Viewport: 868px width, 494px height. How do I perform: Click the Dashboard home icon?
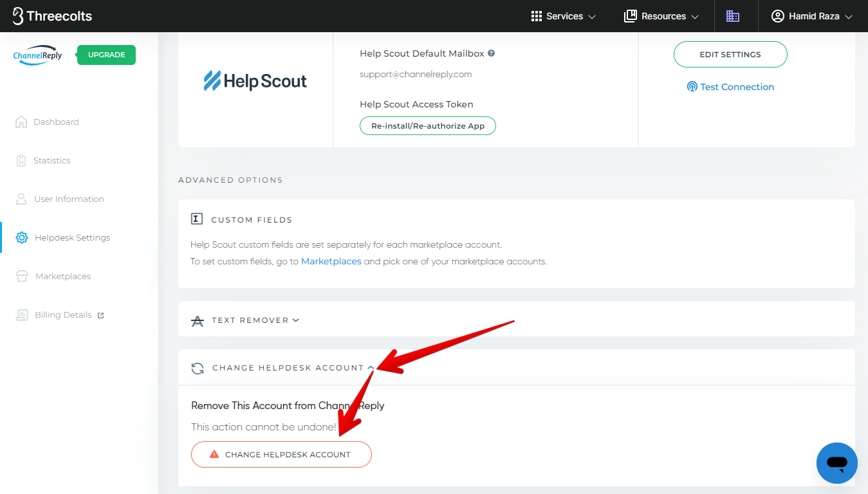[x=21, y=122]
